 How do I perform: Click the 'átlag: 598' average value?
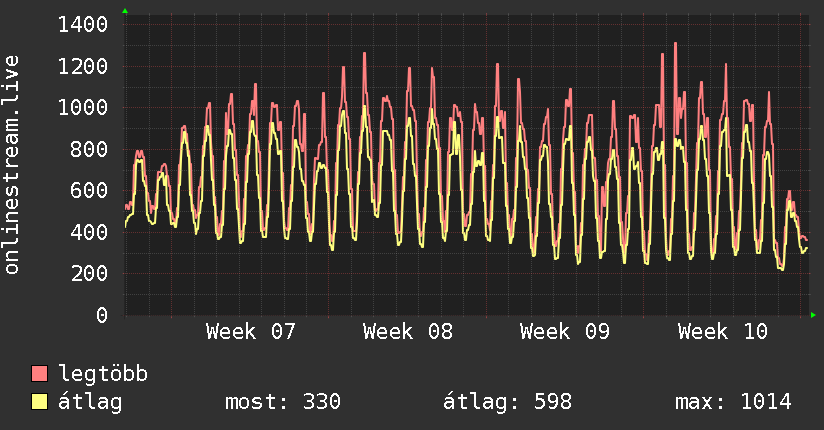pos(507,402)
